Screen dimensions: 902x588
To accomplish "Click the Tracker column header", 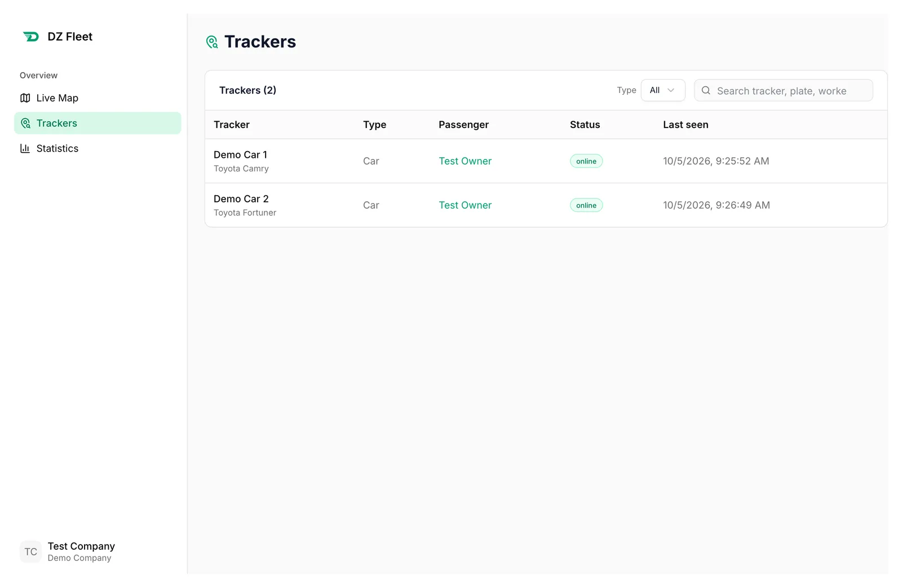I will tap(232, 125).
